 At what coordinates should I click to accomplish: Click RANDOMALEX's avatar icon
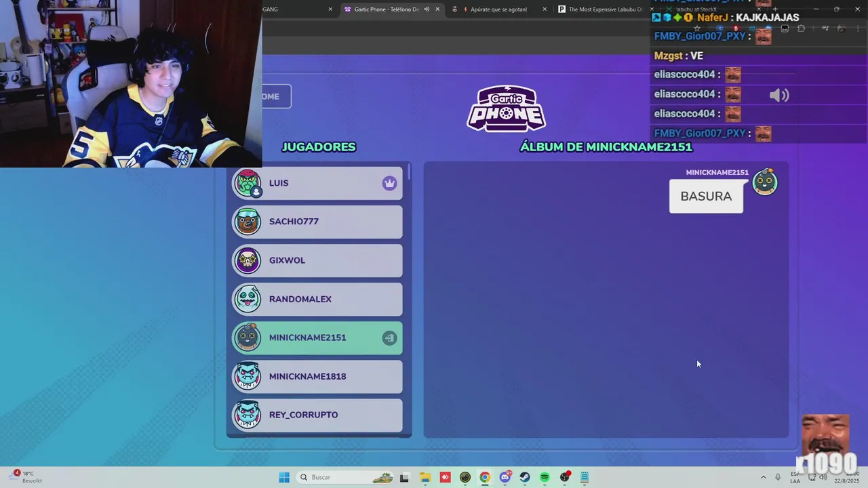tap(248, 299)
